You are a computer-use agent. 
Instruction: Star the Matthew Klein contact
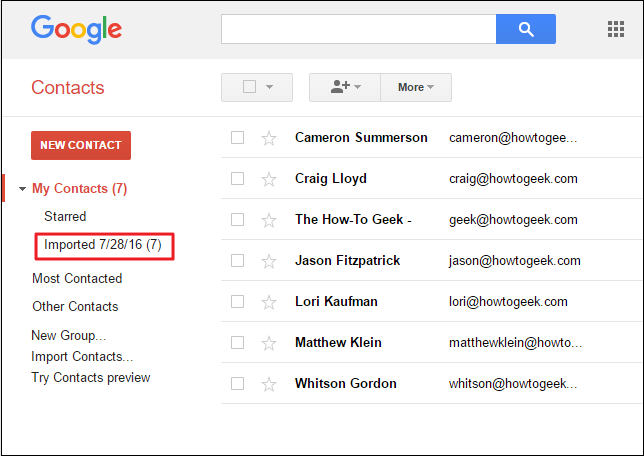click(269, 343)
